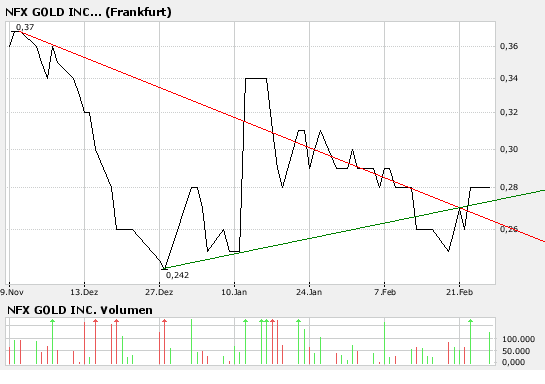
Task: Click the 7.Feb date label
Action: tap(385, 292)
